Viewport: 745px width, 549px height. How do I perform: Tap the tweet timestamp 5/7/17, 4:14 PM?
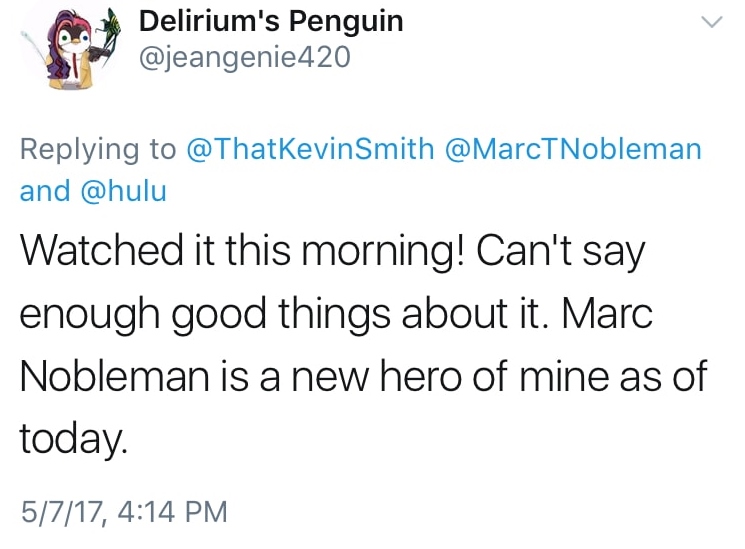point(124,514)
